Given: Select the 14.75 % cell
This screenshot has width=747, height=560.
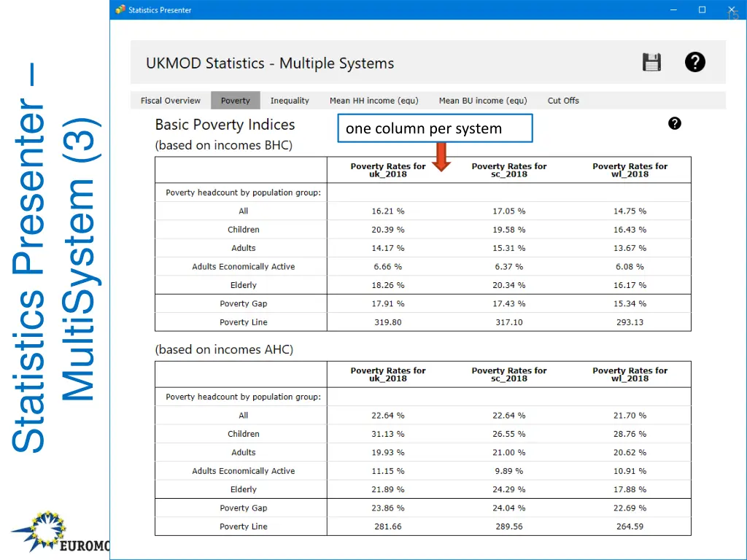Looking at the screenshot, I should pos(630,211).
